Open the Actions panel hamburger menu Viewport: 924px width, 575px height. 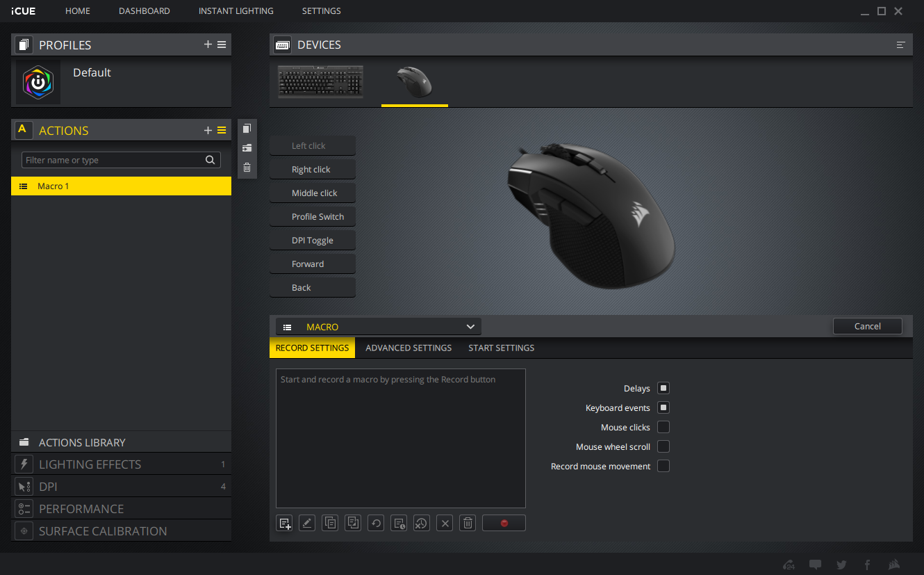point(222,130)
